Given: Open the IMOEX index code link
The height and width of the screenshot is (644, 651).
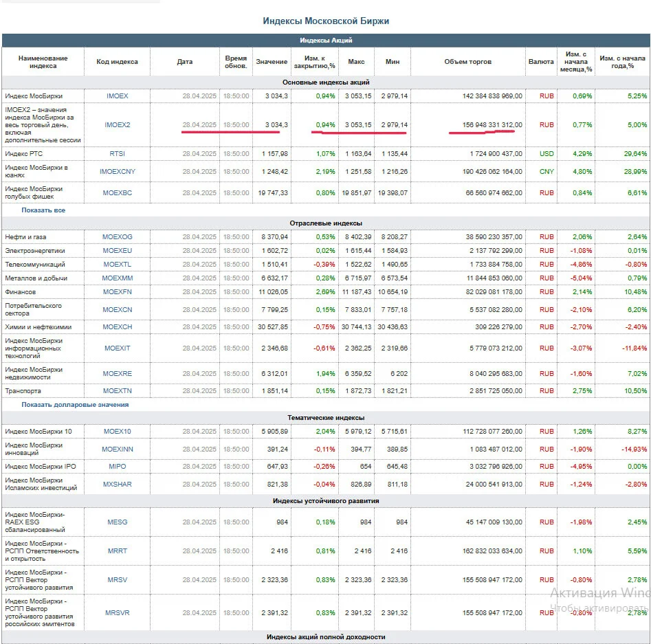Looking at the screenshot, I should coord(117,96).
